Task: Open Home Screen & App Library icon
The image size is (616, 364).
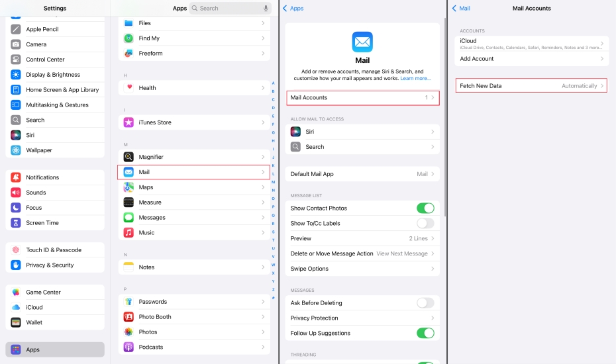Action: pyautogui.click(x=16, y=89)
